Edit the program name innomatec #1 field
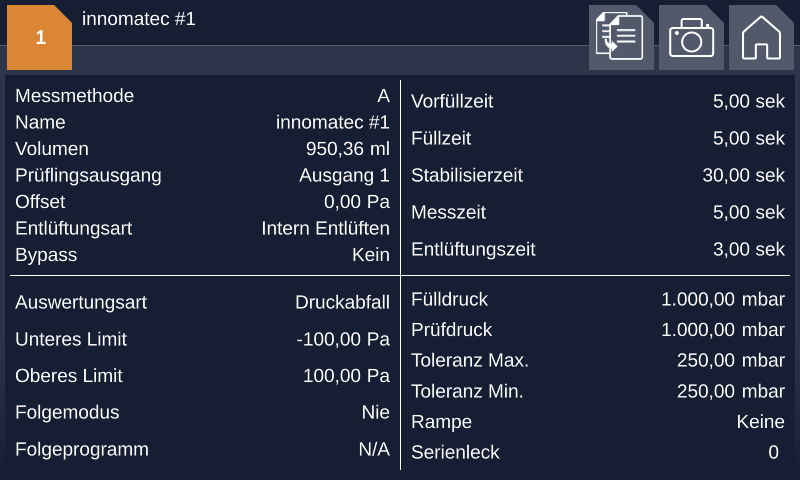This screenshot has height=480, width=800. click(332, 122)
